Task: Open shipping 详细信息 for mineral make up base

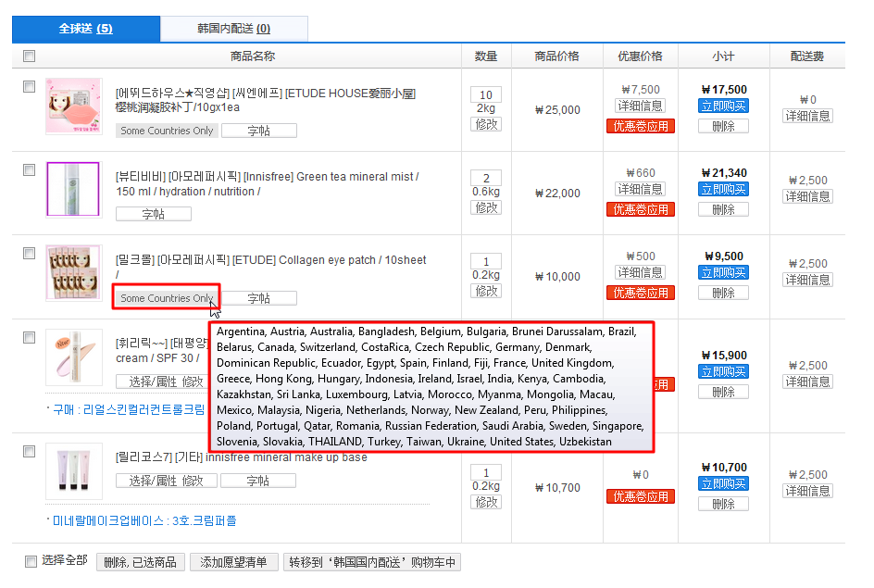Action: tap(807, 491)
